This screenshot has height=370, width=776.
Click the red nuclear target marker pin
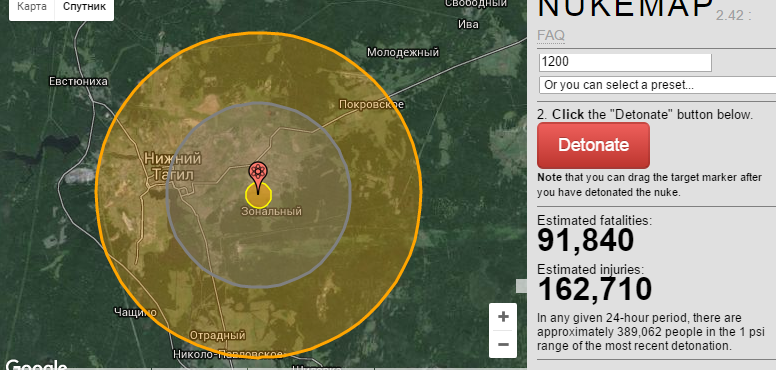(258, 177)
